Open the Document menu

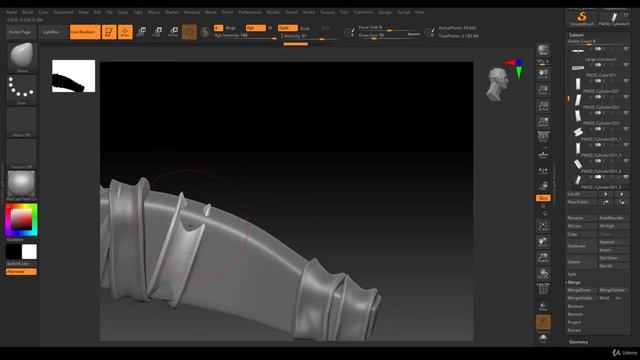tap(64, 12)
